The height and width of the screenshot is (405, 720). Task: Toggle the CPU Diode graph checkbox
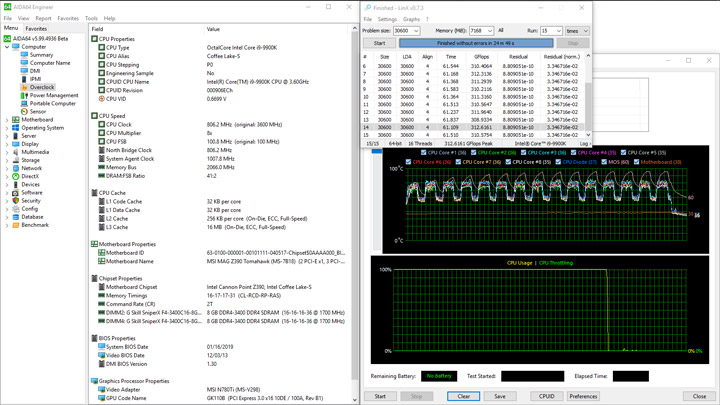click(558, 162)
